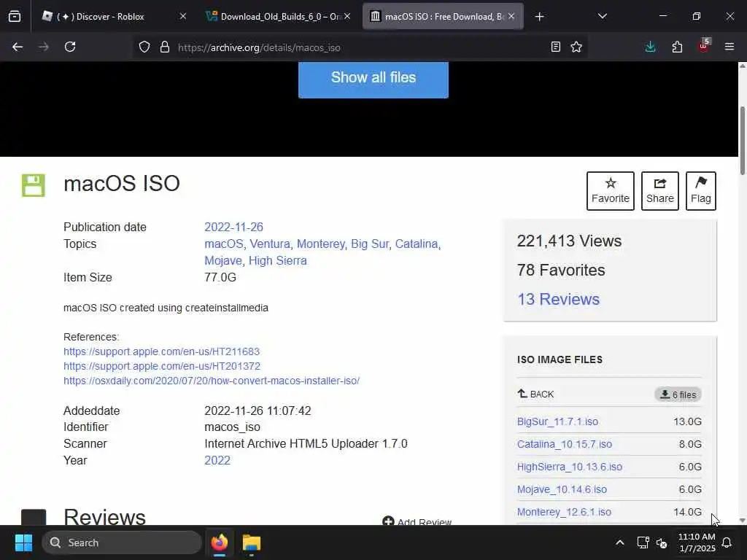Favorite this macOS ISO item
Screen dimensions: 747x560
[611, 190]
